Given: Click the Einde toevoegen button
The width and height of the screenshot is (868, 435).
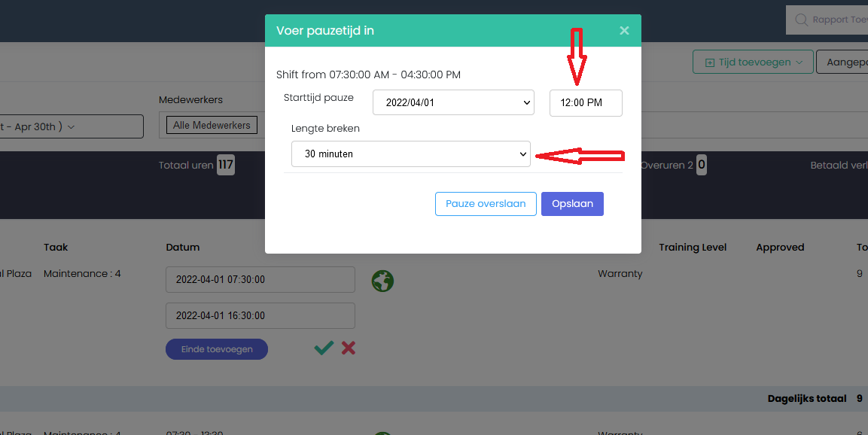Looking at the screenshot, I should pyautogui.click(x=217, y=349).
